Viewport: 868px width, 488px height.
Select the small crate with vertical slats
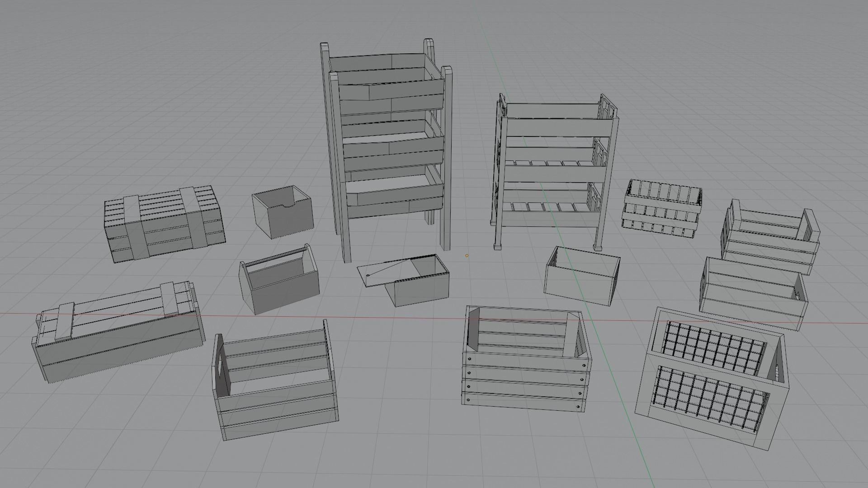(662, 209)
